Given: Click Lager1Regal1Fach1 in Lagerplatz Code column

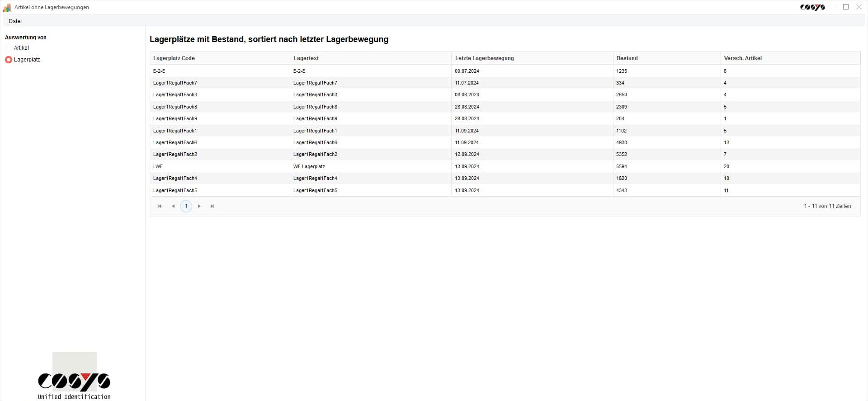Looking at the screenshot, I should coord(175,131).
